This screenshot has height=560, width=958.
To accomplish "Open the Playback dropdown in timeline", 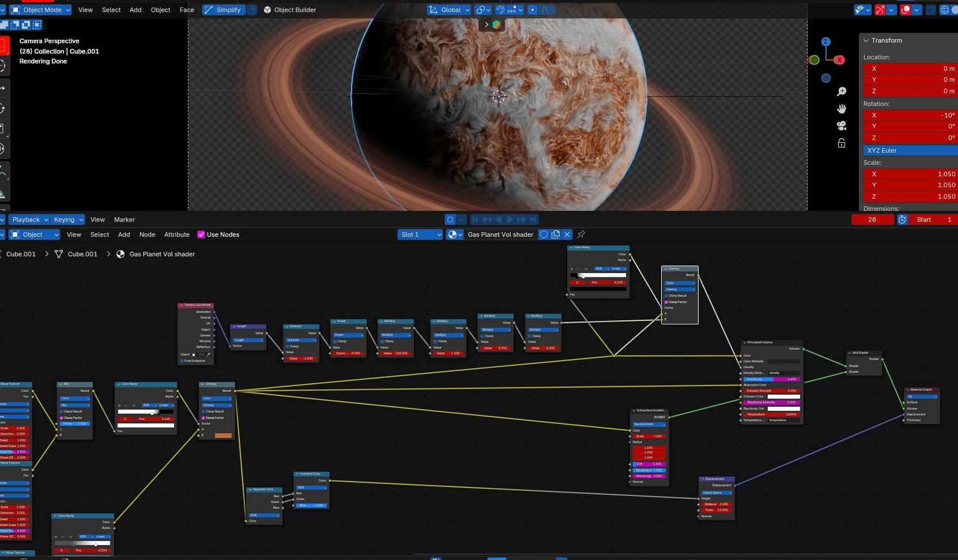I will click(29, 220).
